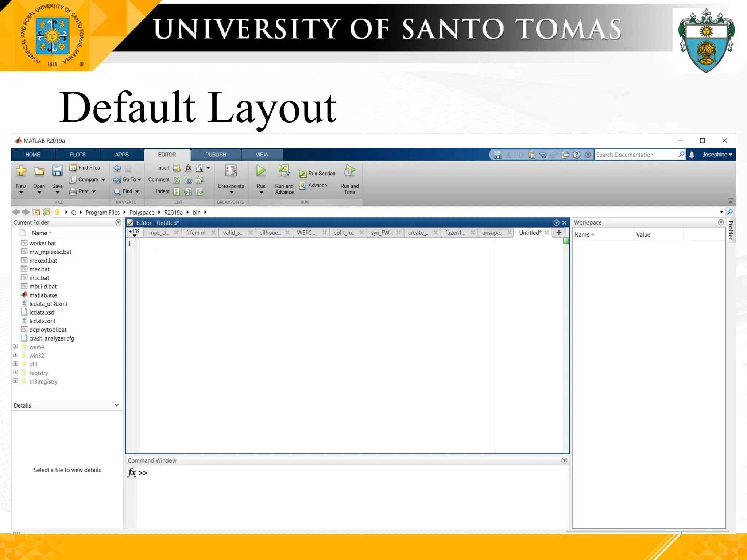Click the Up One Level folder icon
This screenshot has width=747, height=560.
[x=36, y=212]
